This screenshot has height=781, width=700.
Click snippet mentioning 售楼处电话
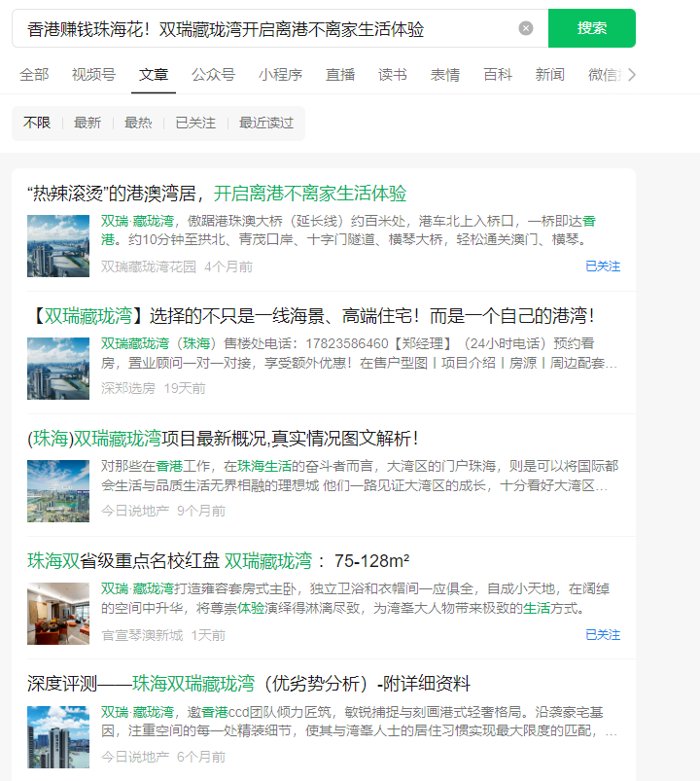pyautogui.click(x=359, y=353)
